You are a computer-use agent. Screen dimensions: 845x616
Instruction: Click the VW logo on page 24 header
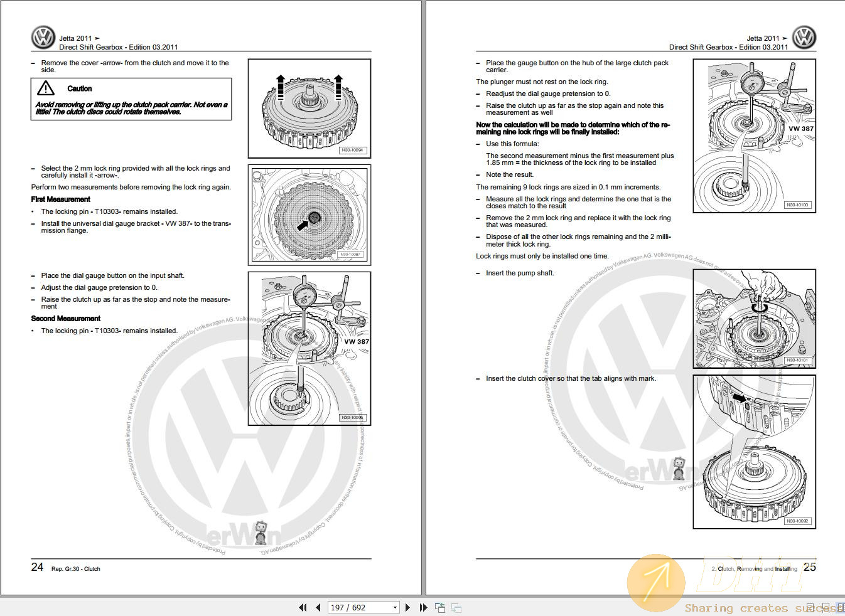point(43,38)
